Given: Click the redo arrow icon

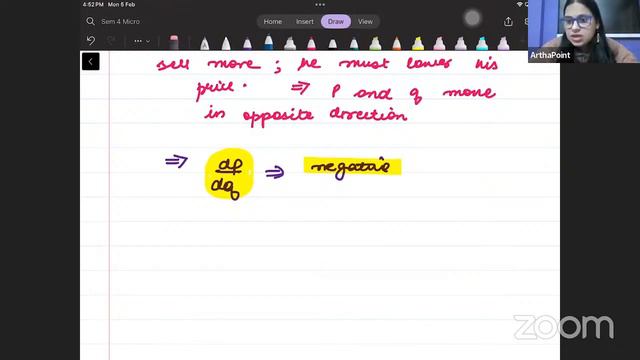Looking at the screenshot, I should 111,40.
